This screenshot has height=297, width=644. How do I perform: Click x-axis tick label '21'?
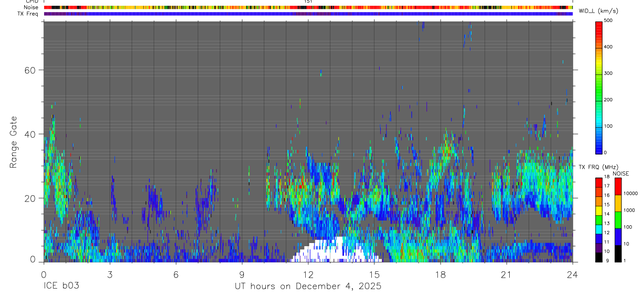[507, 274]
